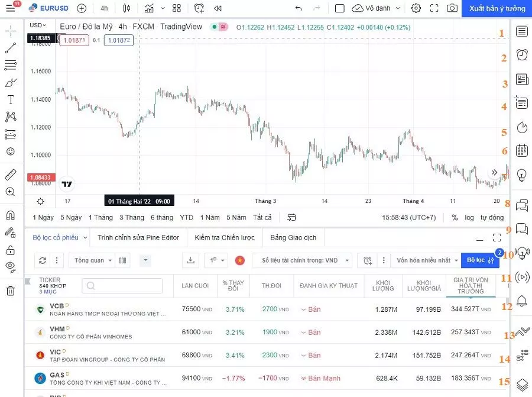
Task: Select the 1 Tháng time range
Action: pyautogui.click(x=100, y=218)
